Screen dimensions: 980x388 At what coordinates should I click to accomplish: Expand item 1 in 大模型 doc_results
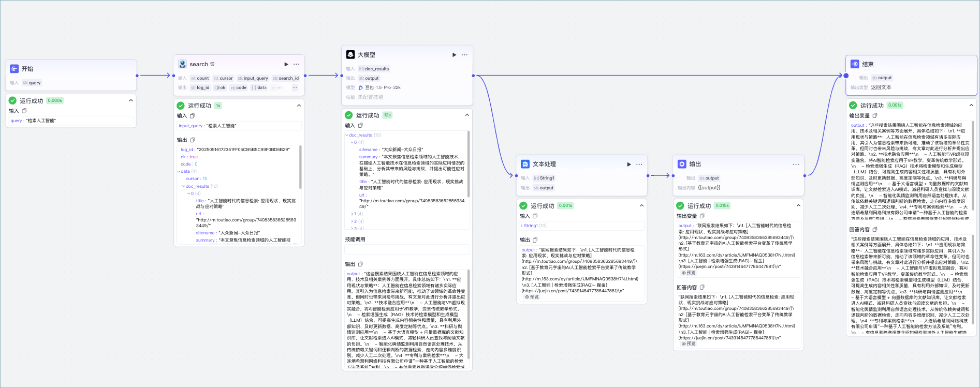(352, 214)
